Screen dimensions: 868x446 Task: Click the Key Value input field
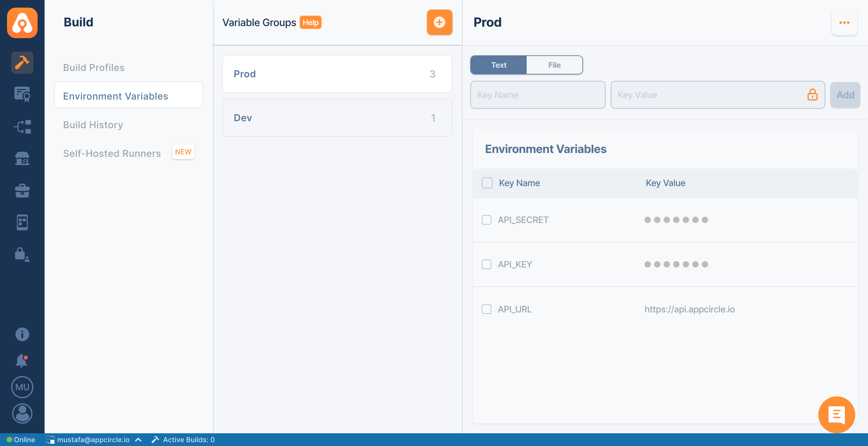(718, 94)
